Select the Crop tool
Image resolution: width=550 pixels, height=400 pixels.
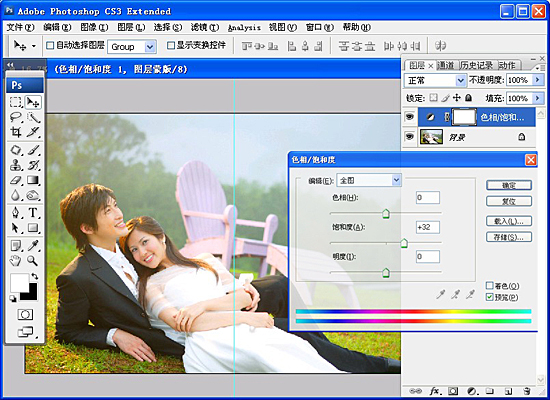(15, 132)
